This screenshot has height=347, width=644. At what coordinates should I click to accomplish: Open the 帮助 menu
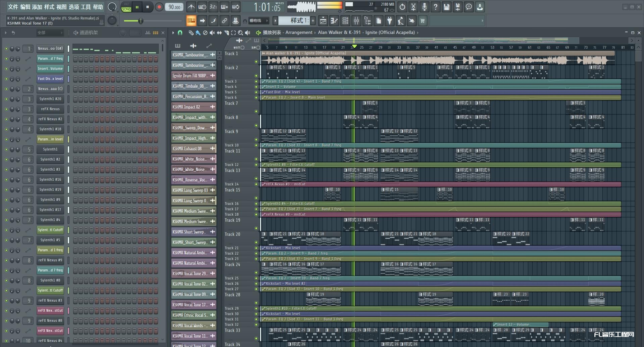[x=98, y=7]
